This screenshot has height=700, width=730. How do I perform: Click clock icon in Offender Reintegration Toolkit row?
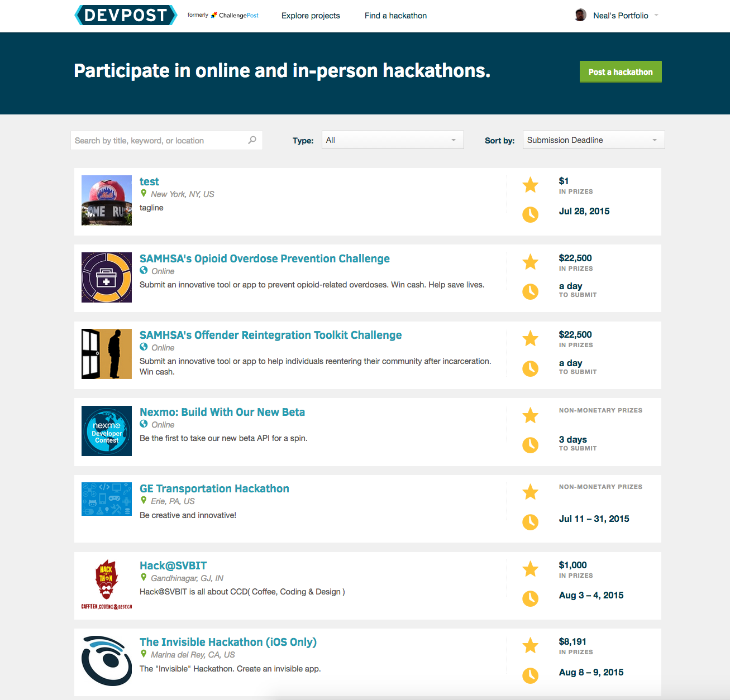click(530, 368)
